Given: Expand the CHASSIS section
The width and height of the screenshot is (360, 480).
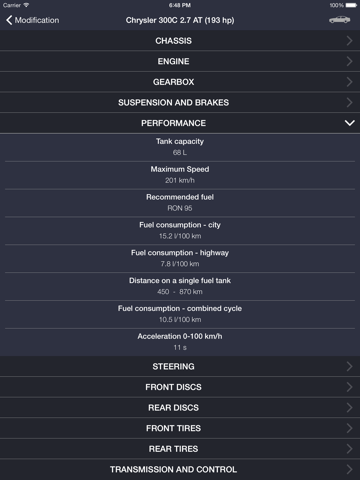Looking at the screenshot, I should pyautogui.click(x=180, y=41).
